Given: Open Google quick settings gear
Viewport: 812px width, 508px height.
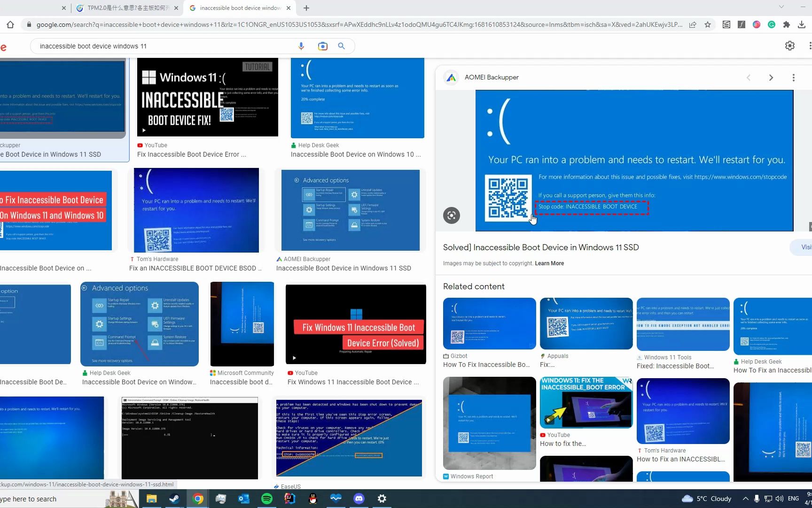Looking at the screenshot, I should click(790, 46).
